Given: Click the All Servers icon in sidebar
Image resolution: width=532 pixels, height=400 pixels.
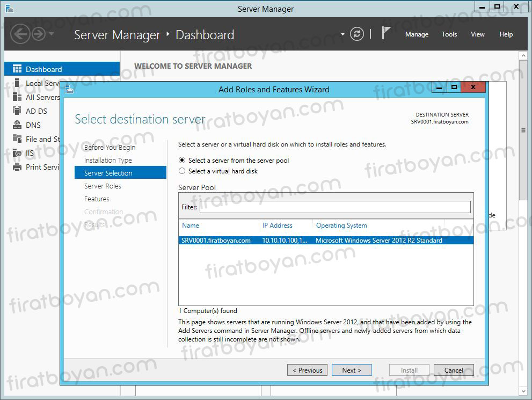Looking at the screenshot, I should tap(17, 97).
